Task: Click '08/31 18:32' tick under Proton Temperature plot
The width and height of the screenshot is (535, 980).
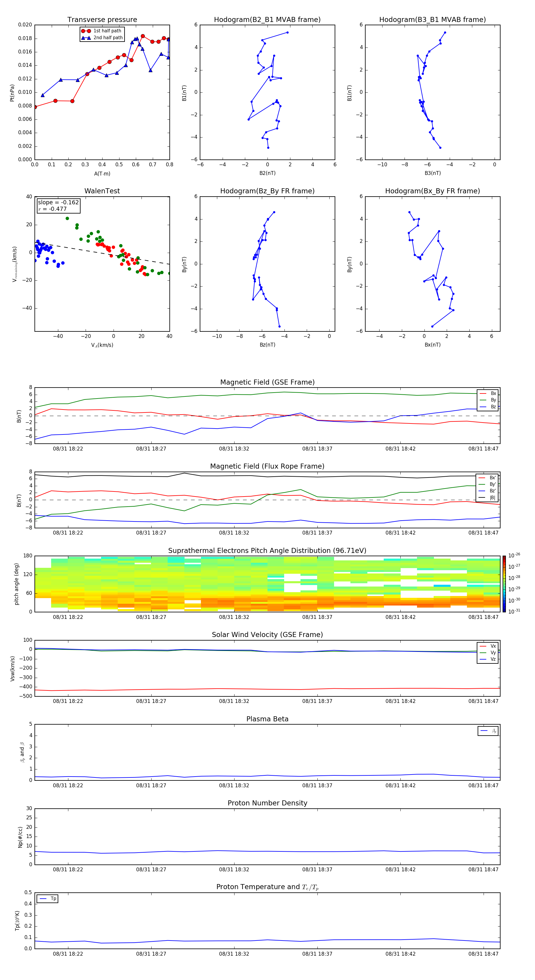Action: (234, 954)
